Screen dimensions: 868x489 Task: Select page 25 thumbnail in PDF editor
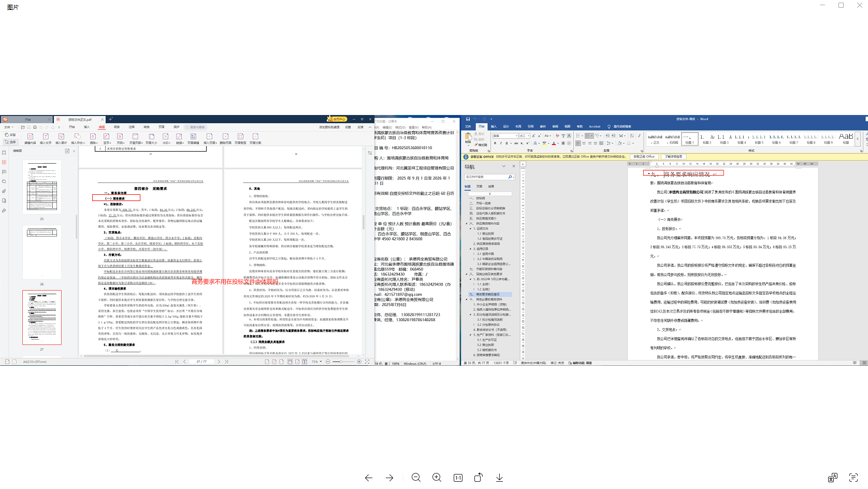(42, 187)
